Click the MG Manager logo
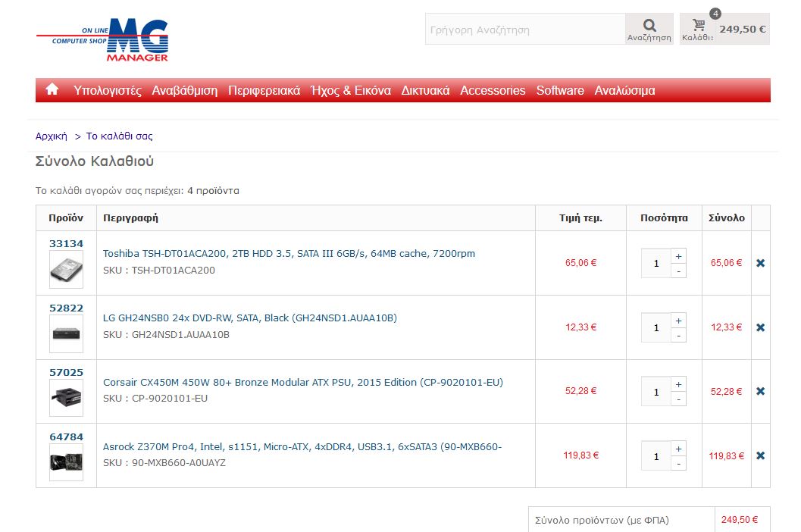The width and height of the screenshot is (801, 532). coord(102,40)
